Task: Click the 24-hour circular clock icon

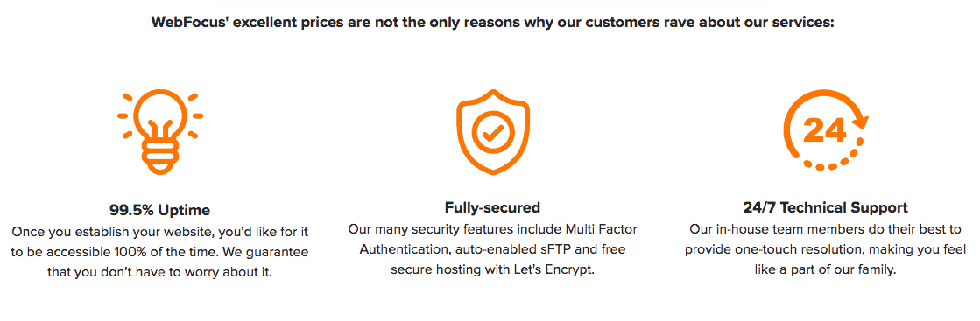Action: (825, 130)
